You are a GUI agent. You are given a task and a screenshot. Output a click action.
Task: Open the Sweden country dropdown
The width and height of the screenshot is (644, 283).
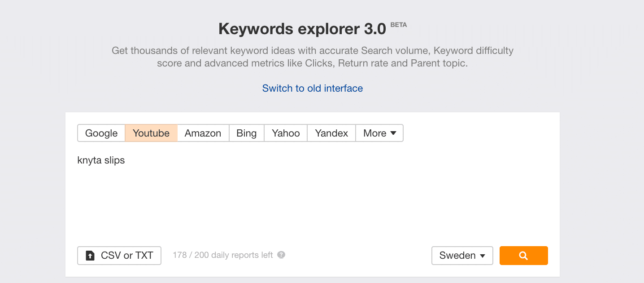[x=462, y=256]
